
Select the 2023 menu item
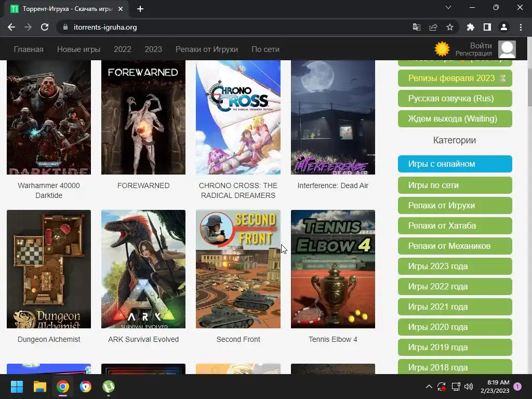tap(153, 49)
